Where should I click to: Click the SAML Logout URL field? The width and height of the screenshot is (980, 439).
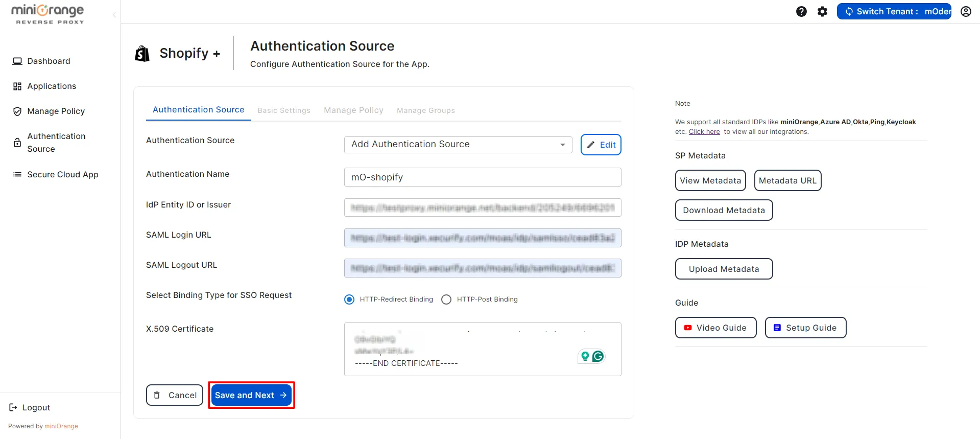pos(483,268)
